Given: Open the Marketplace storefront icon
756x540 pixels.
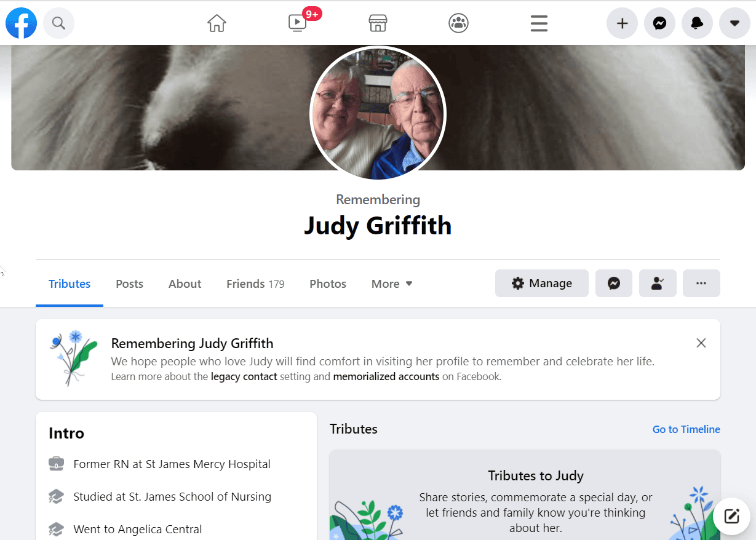Looking at the screenshot, I should [x=378, y=23].
